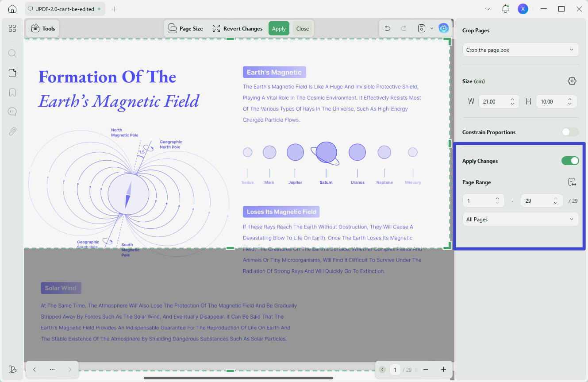Click the width stepper arrows
Screen dimensions: 588x382
pyautogui.click(x=512, y=101)
